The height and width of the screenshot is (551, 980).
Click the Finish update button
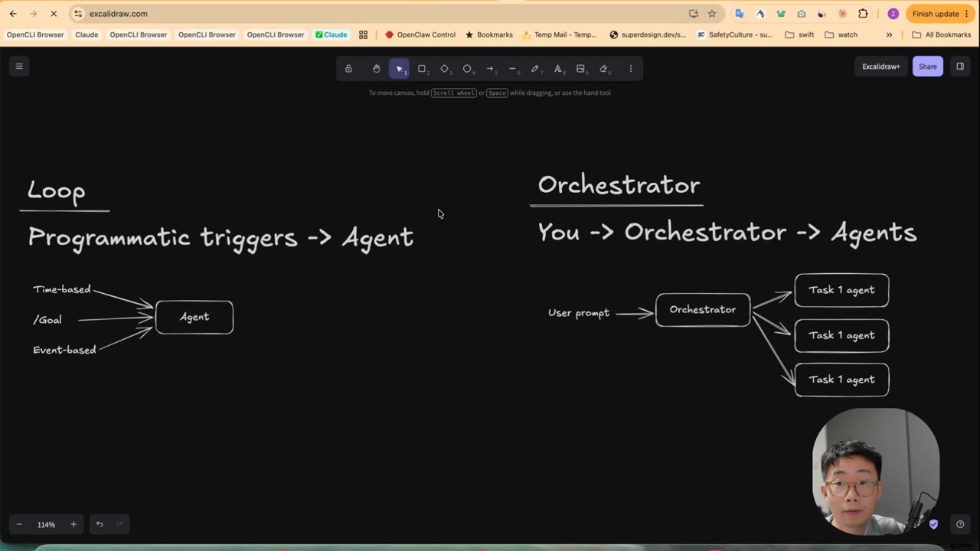(x=939, y=14)
